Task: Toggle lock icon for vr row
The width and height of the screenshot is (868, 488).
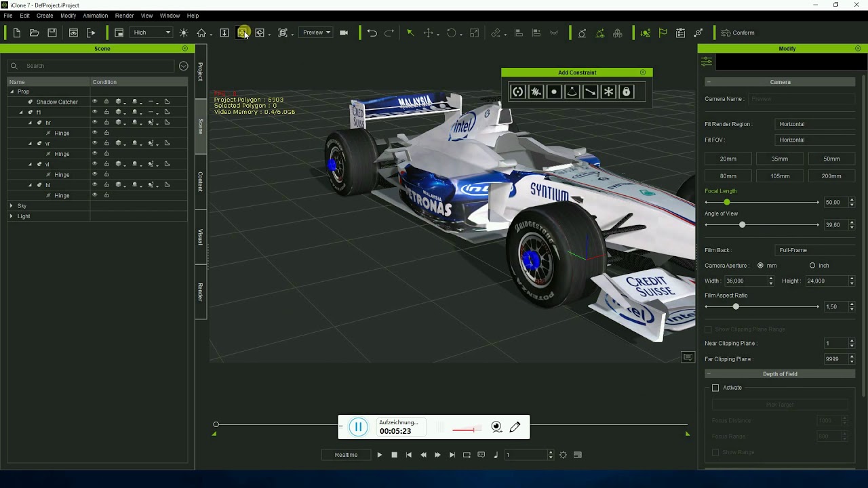Action: pyautogui.click(x=106, y=143)
